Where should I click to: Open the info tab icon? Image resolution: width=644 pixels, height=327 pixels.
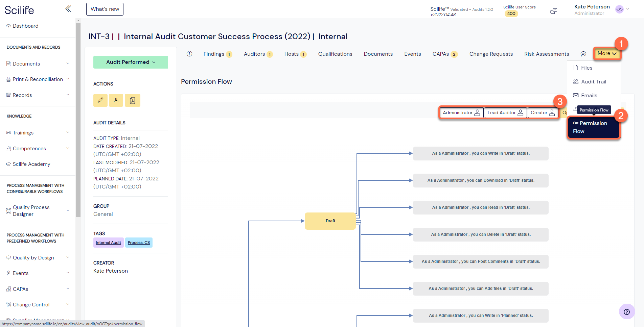[x=189, y=54]
